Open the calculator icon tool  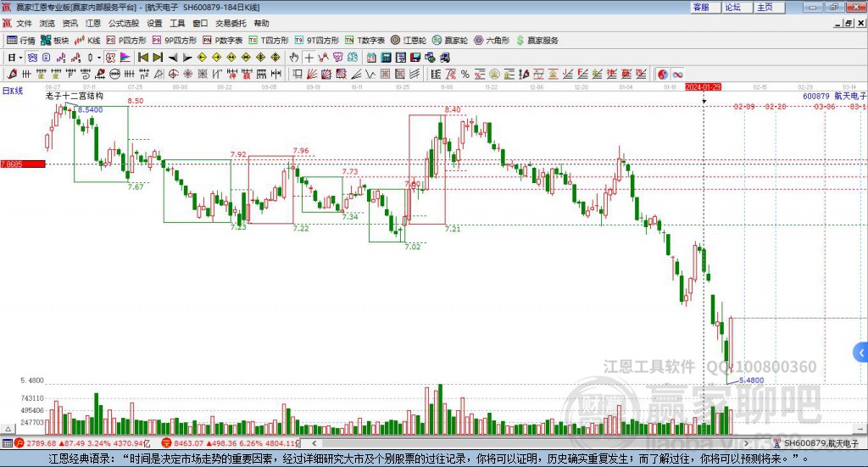click(387, 58)
